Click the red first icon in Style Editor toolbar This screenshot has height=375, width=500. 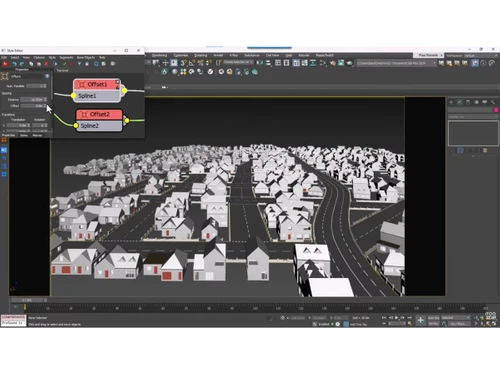(x=5, y=64)
